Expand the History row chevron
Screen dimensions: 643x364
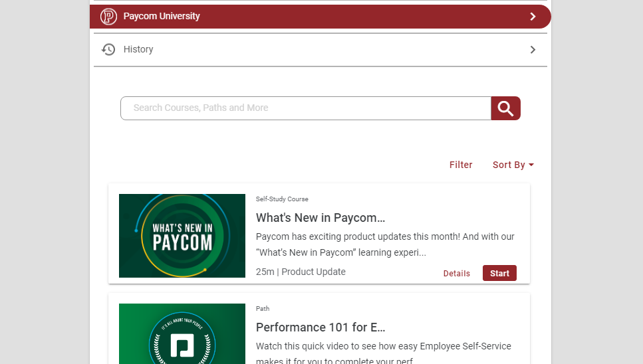click(x=533, y=50)
